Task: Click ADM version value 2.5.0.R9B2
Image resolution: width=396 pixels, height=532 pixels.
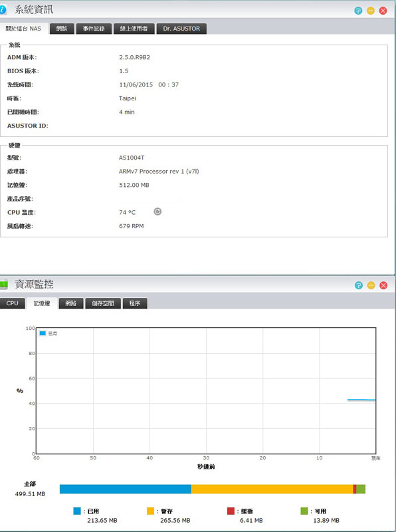Action: (x=134, y=57)
